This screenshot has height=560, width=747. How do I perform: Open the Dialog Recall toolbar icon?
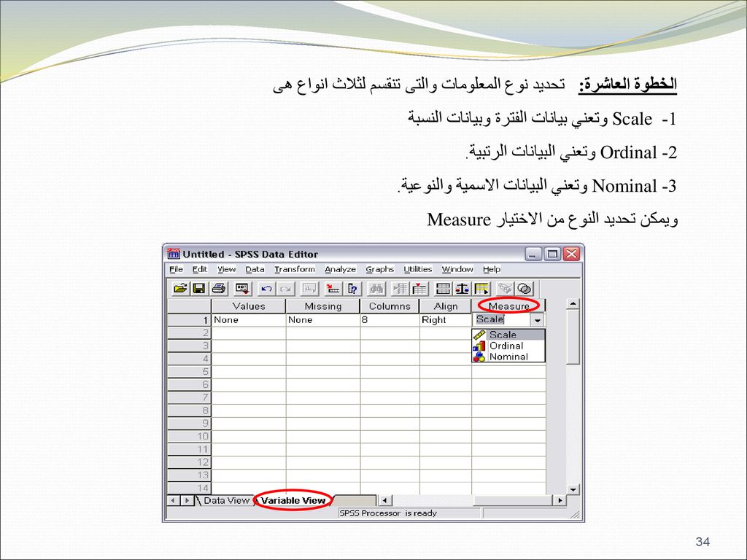click(242, 289)
